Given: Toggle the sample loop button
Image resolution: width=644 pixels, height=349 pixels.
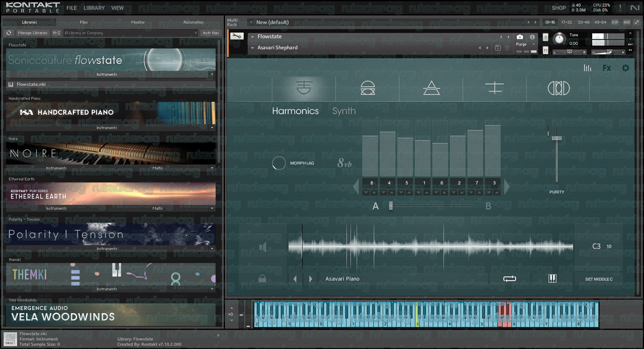Looking at the screenshot, I should (509, 279).
